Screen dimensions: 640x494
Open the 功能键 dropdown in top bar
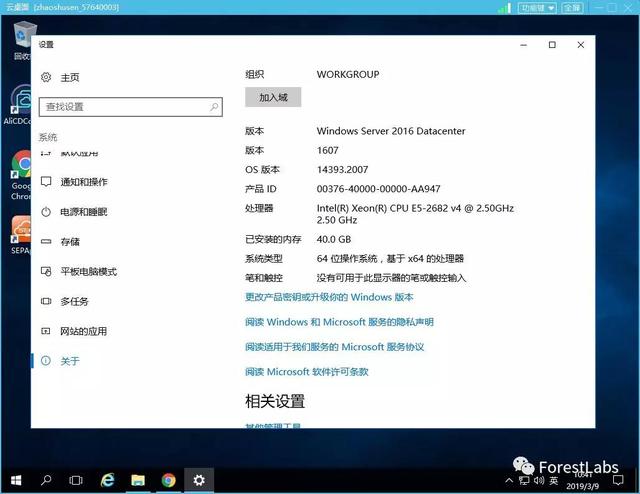(x=537, y=8)
